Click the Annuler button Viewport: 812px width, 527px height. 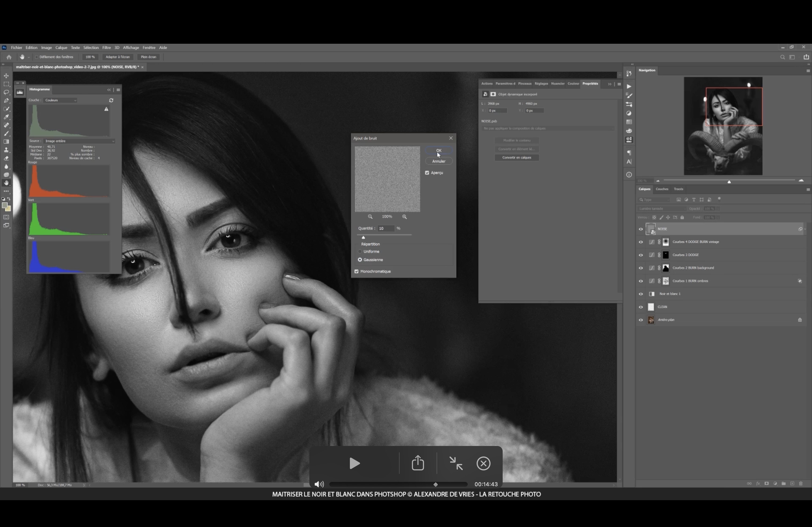(x=438, y=161)
